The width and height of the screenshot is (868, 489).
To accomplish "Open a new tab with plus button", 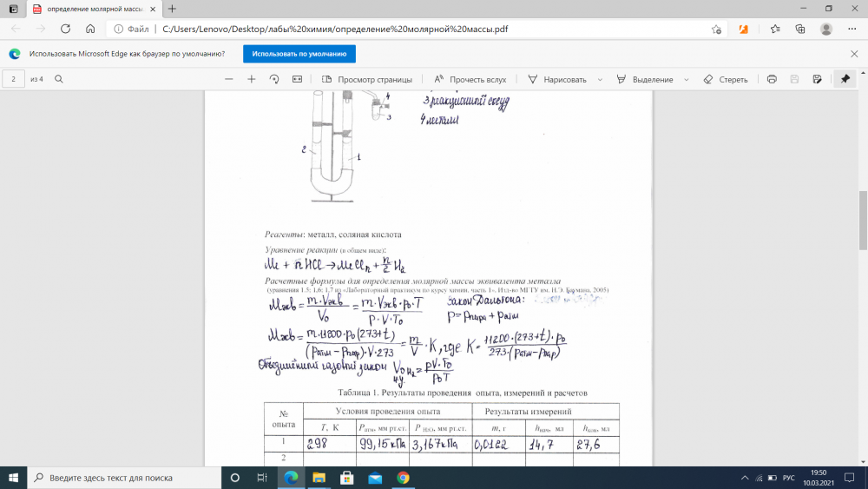I will coord(172,9).
